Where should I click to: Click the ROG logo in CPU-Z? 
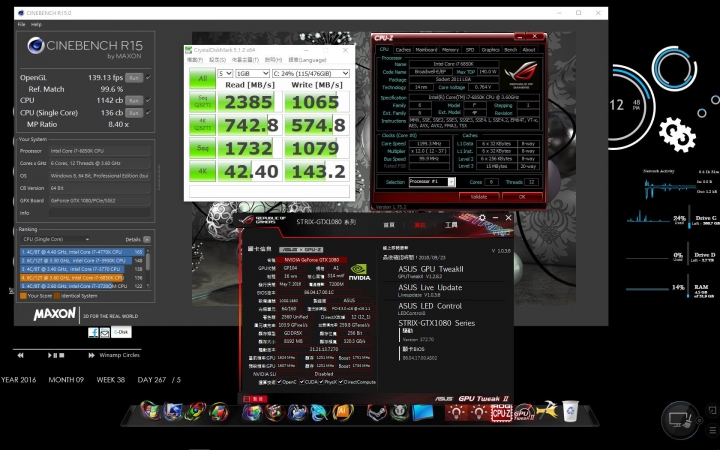(x=522, y=74)
